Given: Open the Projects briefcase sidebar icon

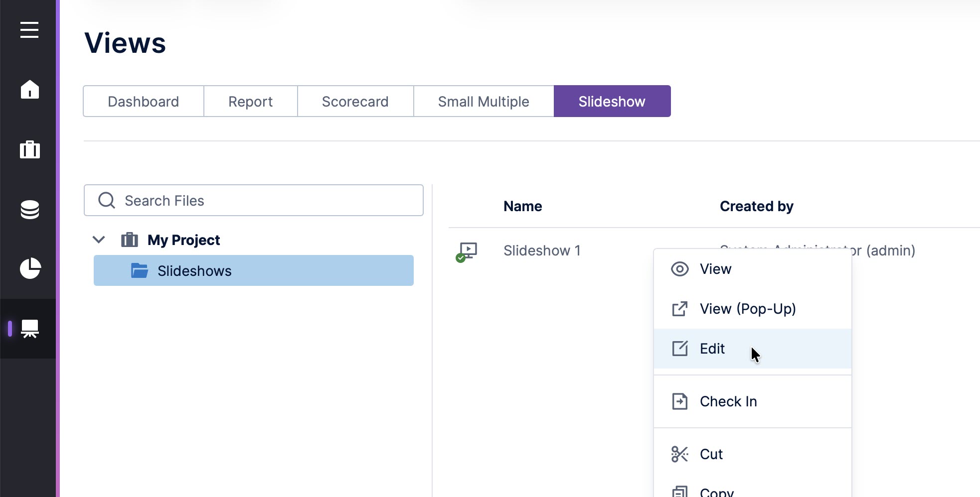Looking at the screenshot, I should coord(29,149).
